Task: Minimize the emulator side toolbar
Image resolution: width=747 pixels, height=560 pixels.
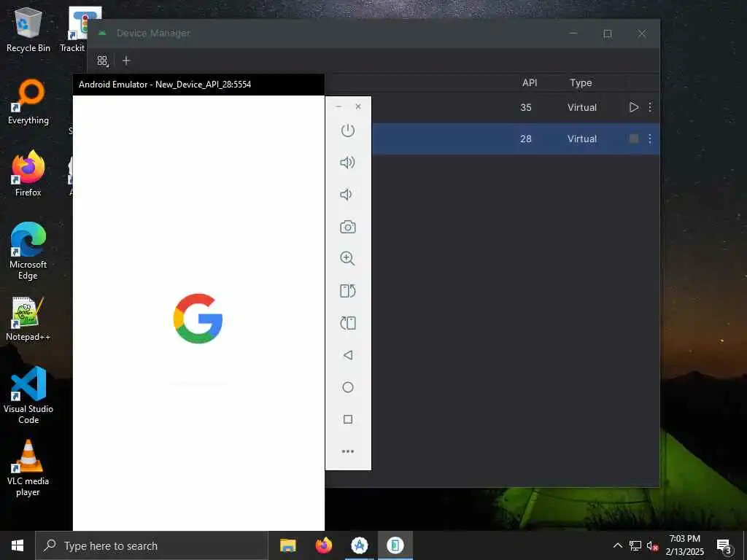Action: (338, 106)
